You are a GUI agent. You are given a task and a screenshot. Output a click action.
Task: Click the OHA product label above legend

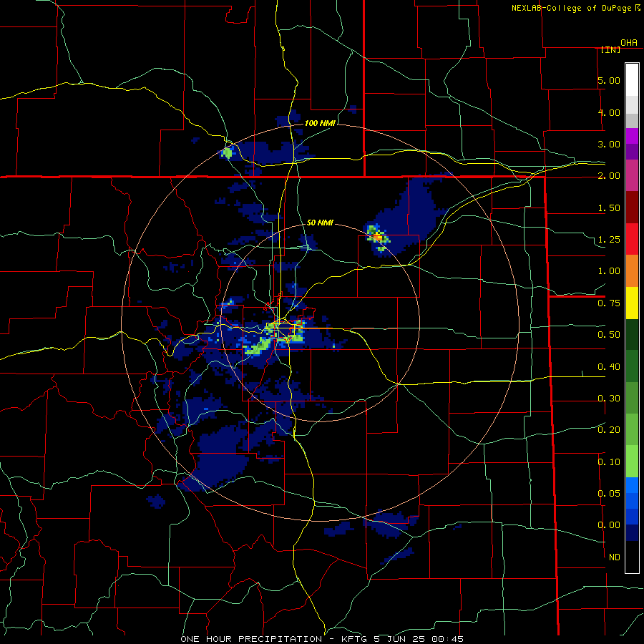click(629, 43)
